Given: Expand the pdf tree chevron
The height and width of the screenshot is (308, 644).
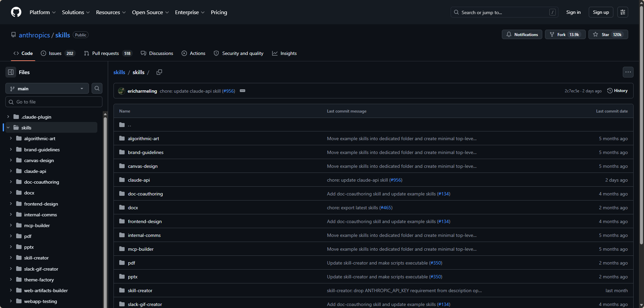Looking at the screenshot, I should [x=11, y=236].
